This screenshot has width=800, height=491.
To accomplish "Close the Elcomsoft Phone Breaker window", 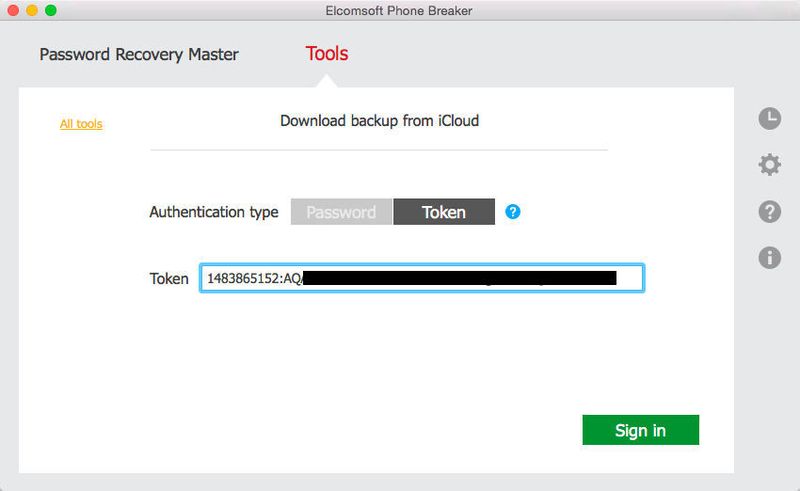I will (x=14, y=10).
